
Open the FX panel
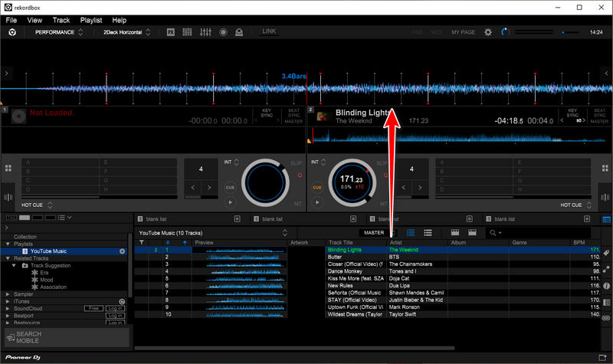[x=171, y=32]
